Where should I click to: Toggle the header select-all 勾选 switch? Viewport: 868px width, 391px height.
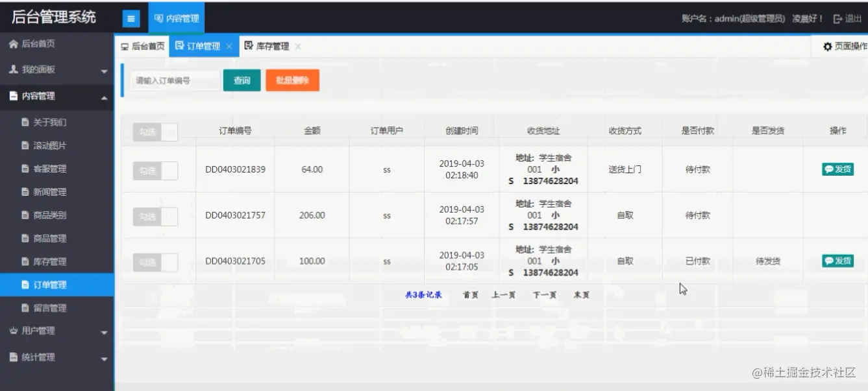[155, 132]
